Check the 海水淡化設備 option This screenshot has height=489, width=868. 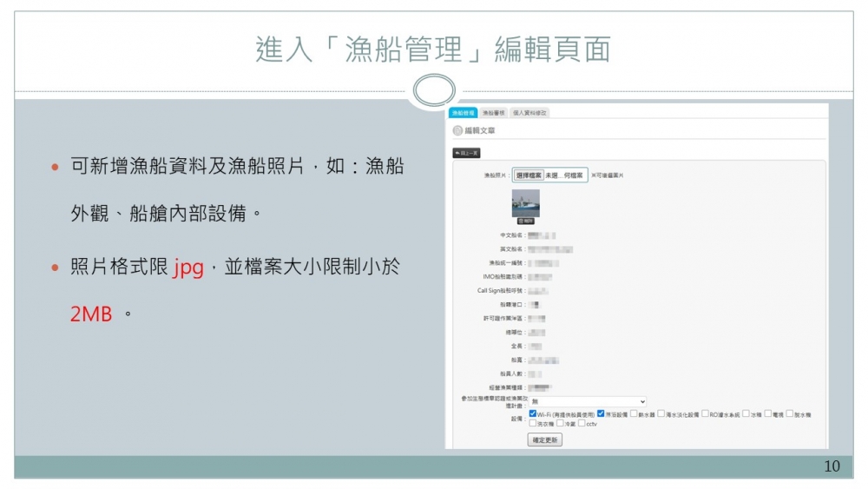tap(661, 414)
